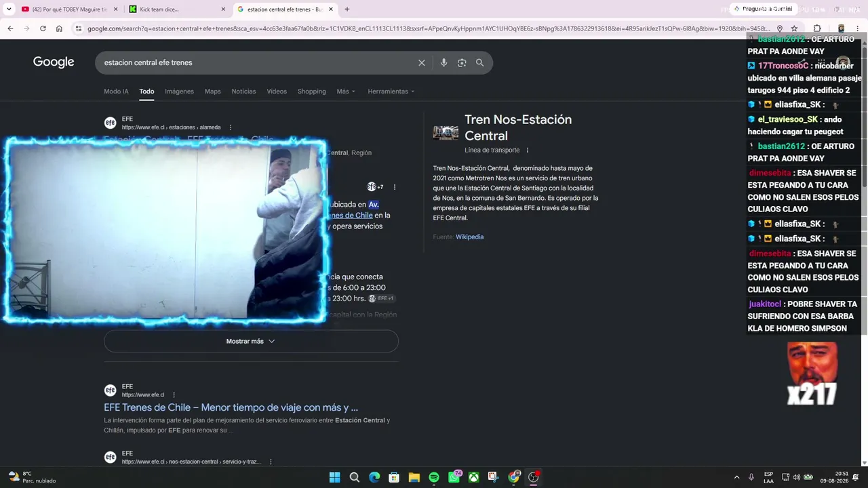Screen dimensions: 868x488
Task: Open WhatsApp from the taskbar
Action: 454,477
